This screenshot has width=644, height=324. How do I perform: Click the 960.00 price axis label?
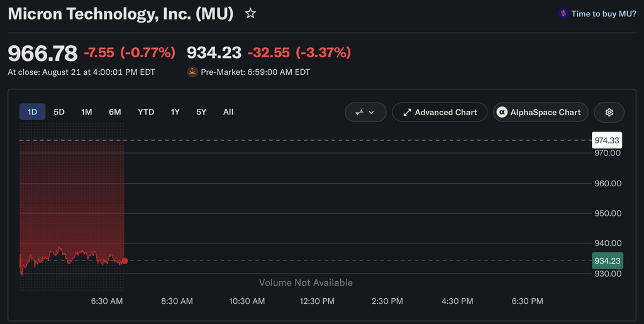pyautogui.click(x=608, y=184)
